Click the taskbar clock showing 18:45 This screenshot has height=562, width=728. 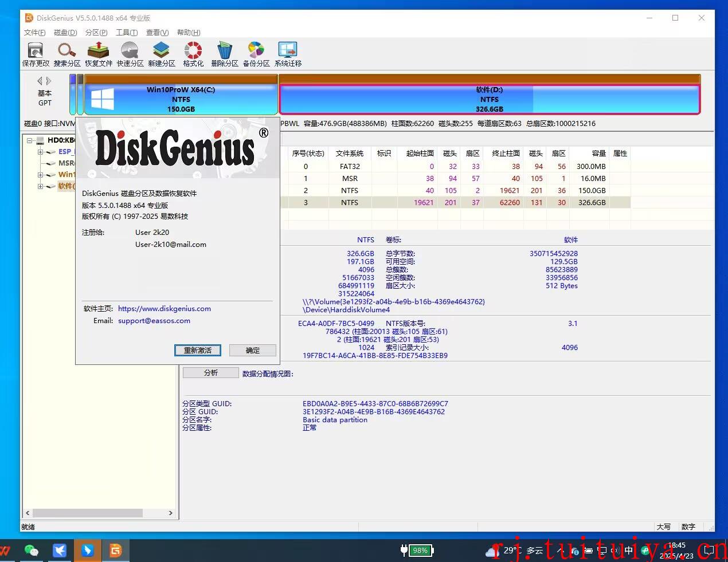[677, 551]
